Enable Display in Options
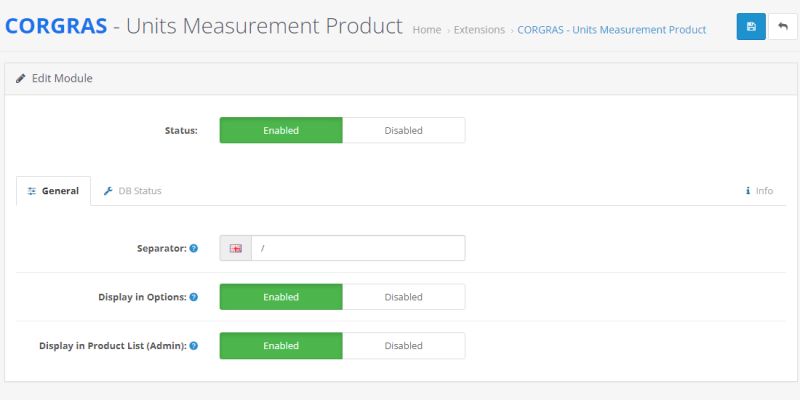This screenshot has height=400, width=800. (x=281, y=297)
